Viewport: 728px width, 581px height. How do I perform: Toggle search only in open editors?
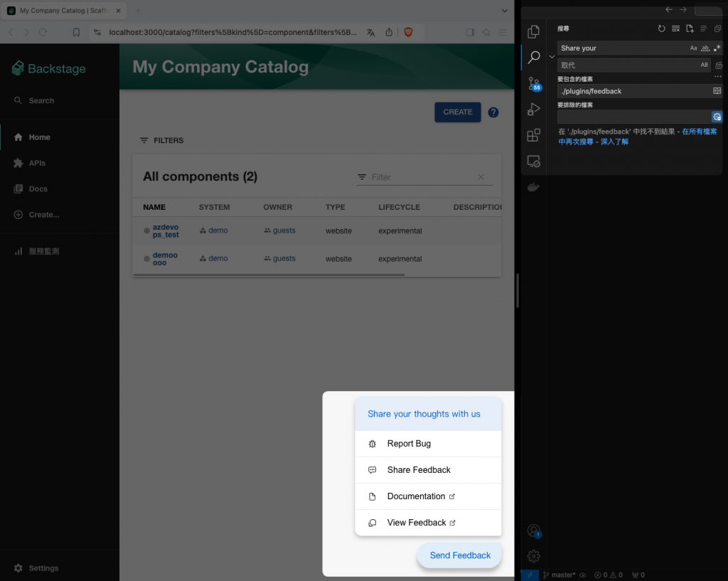click(x=717, y=91)
